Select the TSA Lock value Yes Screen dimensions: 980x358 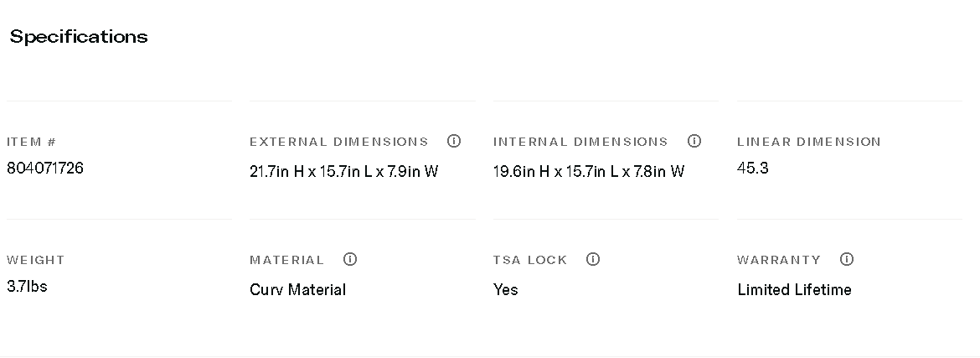pyautogui.click(x=506, y=289)
